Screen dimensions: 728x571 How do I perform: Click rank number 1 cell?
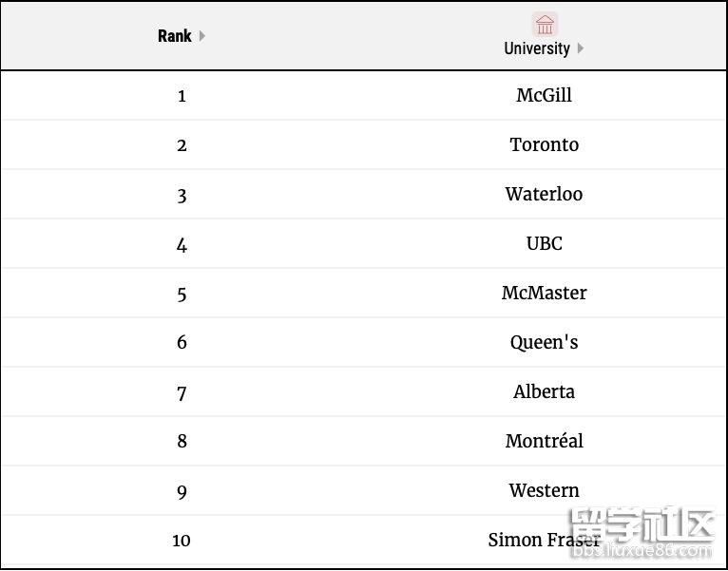182,96
